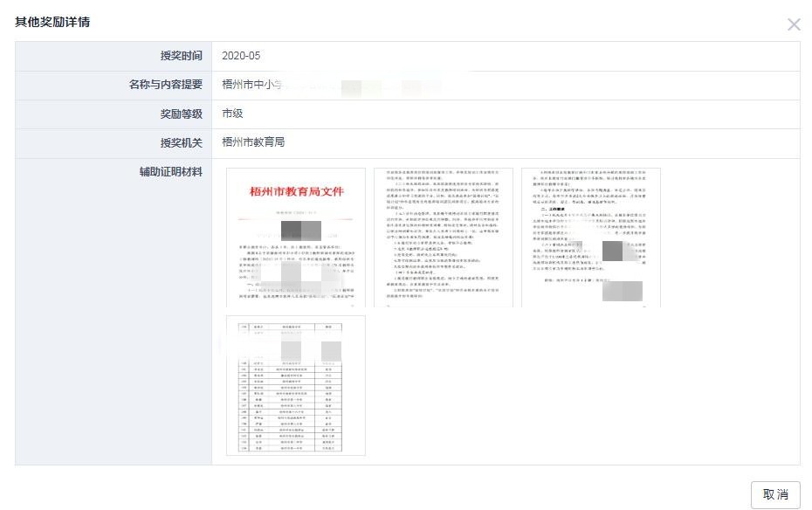Click the 授奖时间 label
Viewport: 812px width, 510px height.
[182, 56]
